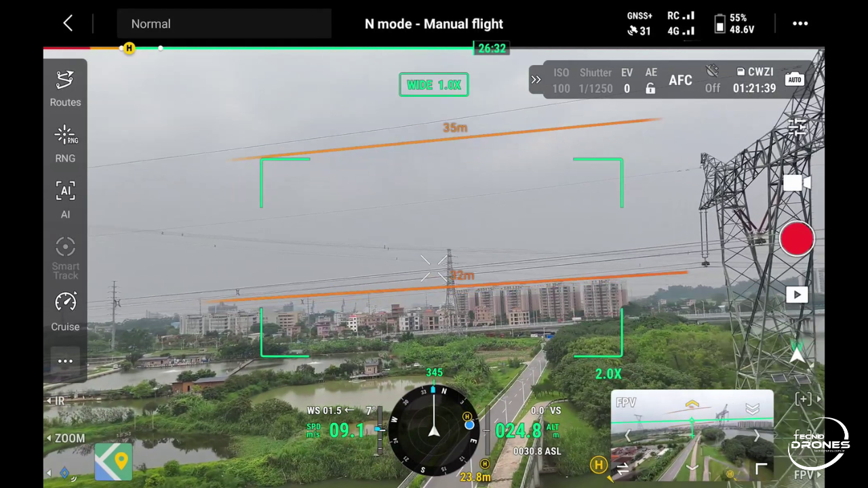Click the flight battery progress bar
868x488 pixels.
(298, 48)
